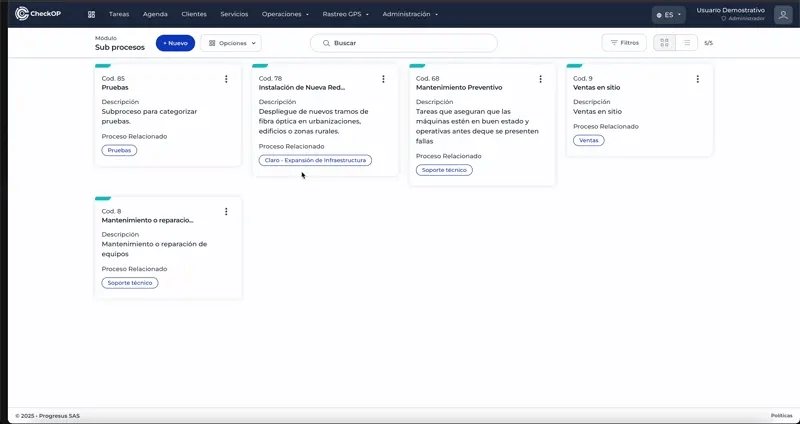The width and height of the screenshot is (800, 424).
Task: Expand the Rastreo GPS menu
Action: point(345,14)
